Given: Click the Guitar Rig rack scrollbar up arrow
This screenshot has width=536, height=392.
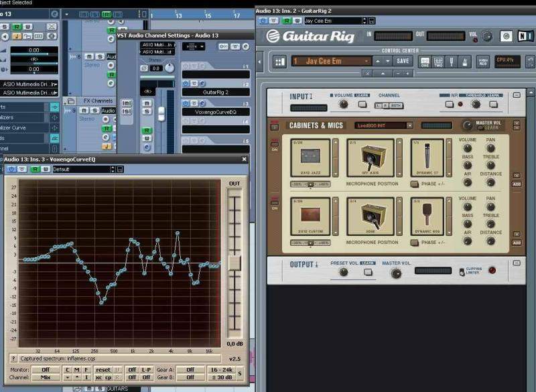Looking at the screenshot, I should [x=530, y=92].
